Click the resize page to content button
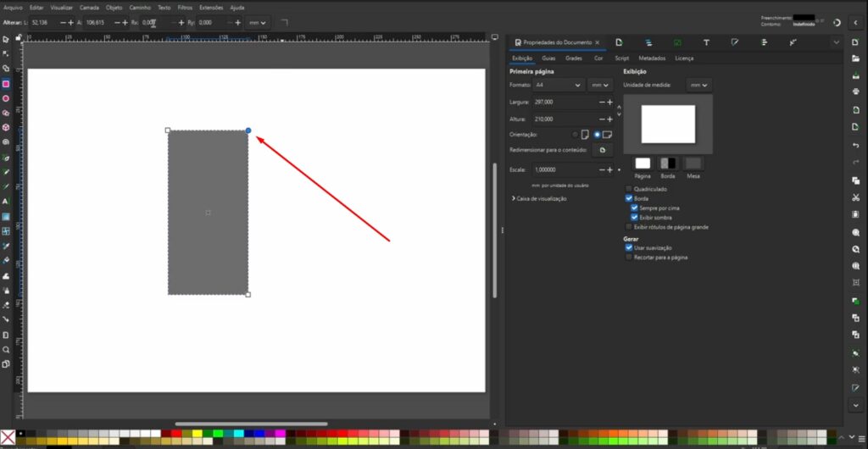This screenshot has height=449, width=868. (x=602, y=150)
